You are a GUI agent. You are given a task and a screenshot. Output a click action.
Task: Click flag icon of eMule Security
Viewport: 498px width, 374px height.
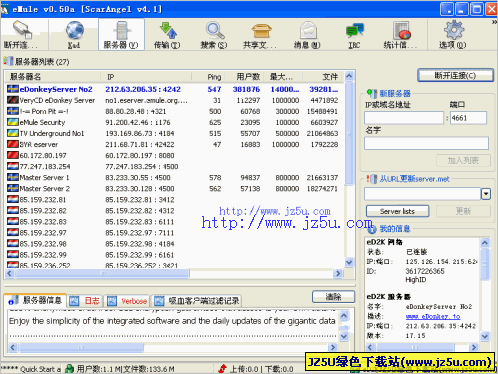tap(13, 122)
